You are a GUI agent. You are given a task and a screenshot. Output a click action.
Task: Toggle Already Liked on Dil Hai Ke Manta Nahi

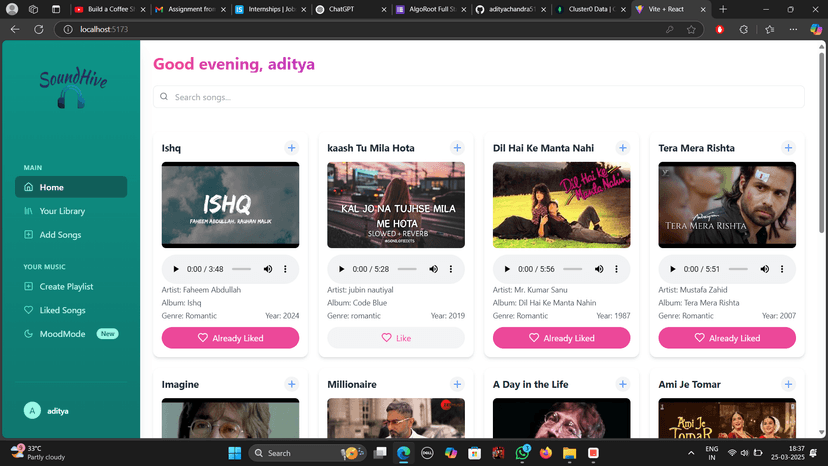(561, 338)
